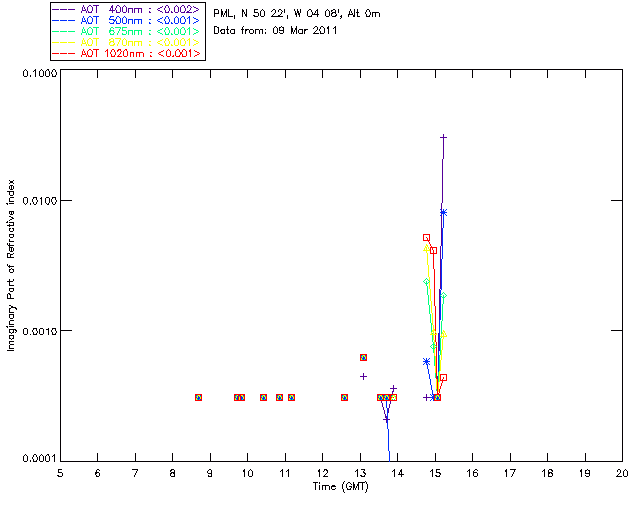Click the 0.0001 y-axis tick label
640x512 pixels.
click(x=39, y=459)
